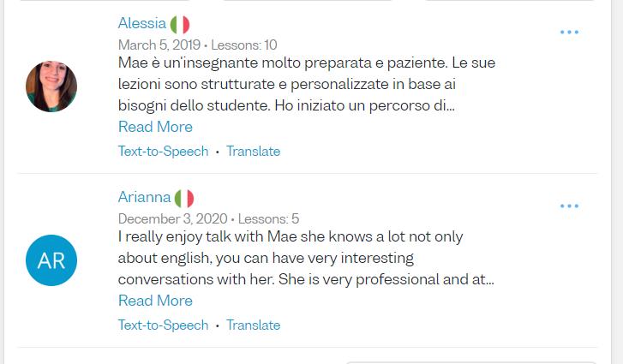Open the three-dot menu on Arianna's review
The image size is (623, 364).
click(x=569, y=206)
